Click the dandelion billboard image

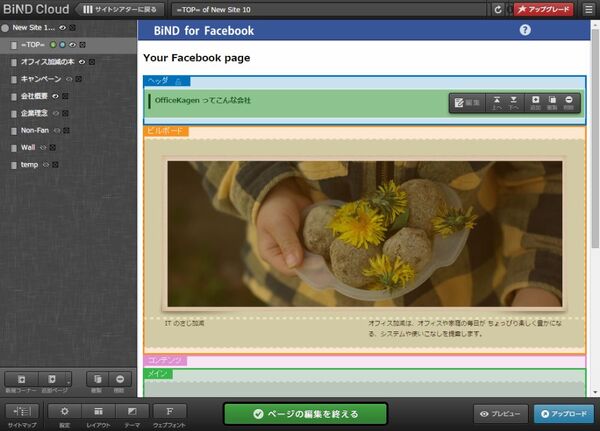pyautogui.click(x=365, y=233)
